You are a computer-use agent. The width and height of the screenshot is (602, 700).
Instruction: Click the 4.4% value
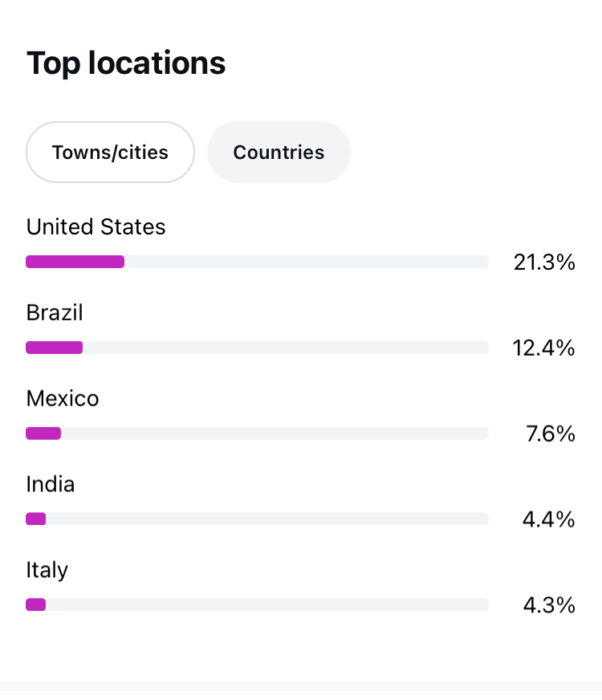pyautogui.click(x=548, y=519)
